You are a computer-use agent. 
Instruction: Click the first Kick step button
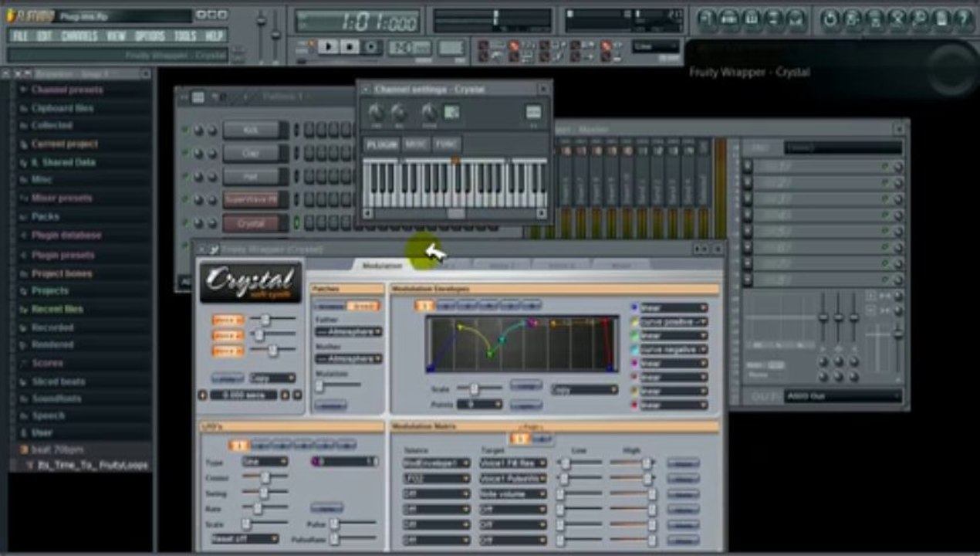pos(309,131)
